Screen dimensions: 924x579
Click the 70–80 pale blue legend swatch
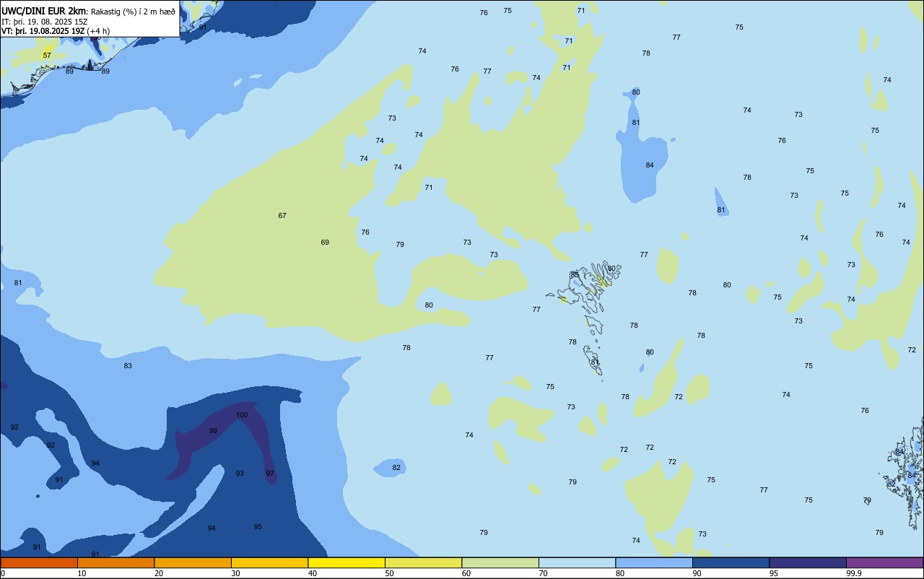(x=577, y=562)
